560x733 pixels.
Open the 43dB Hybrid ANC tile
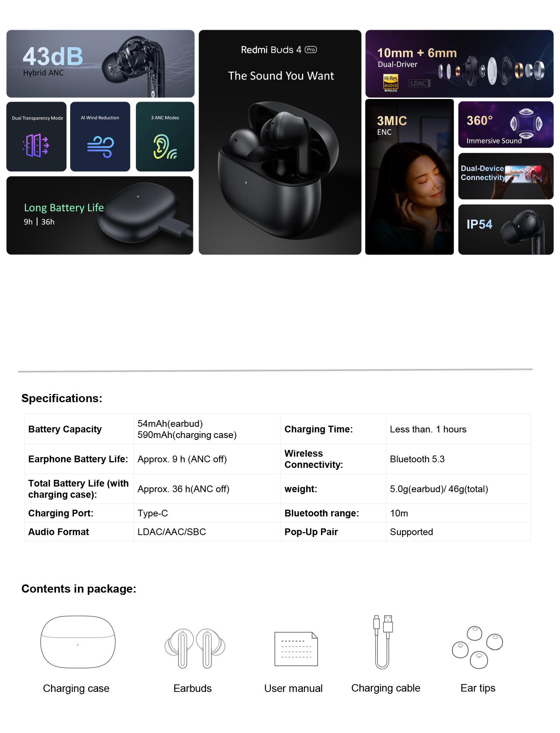[x=100, y=63]
